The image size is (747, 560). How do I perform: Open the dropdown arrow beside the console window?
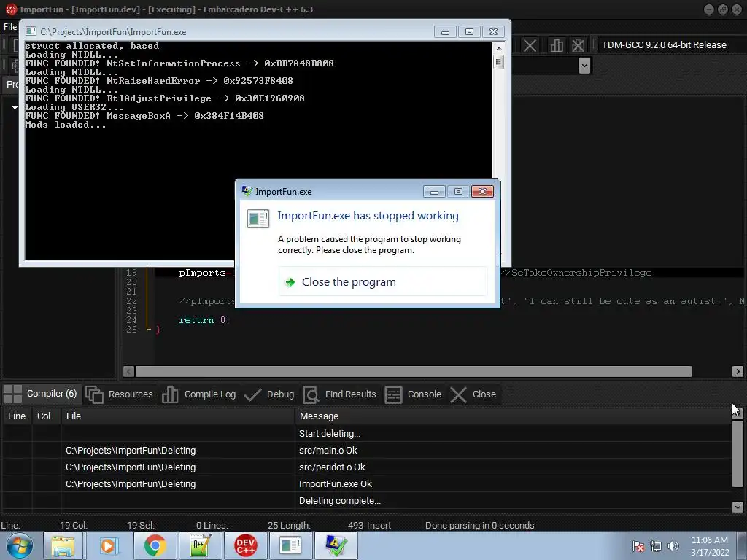584,65
